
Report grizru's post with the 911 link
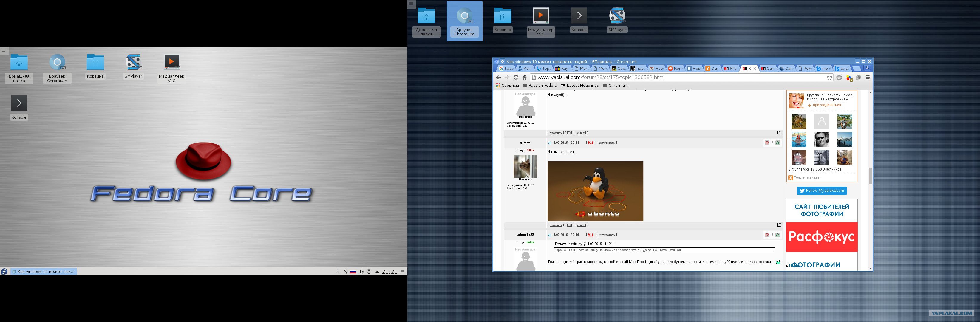591,143
